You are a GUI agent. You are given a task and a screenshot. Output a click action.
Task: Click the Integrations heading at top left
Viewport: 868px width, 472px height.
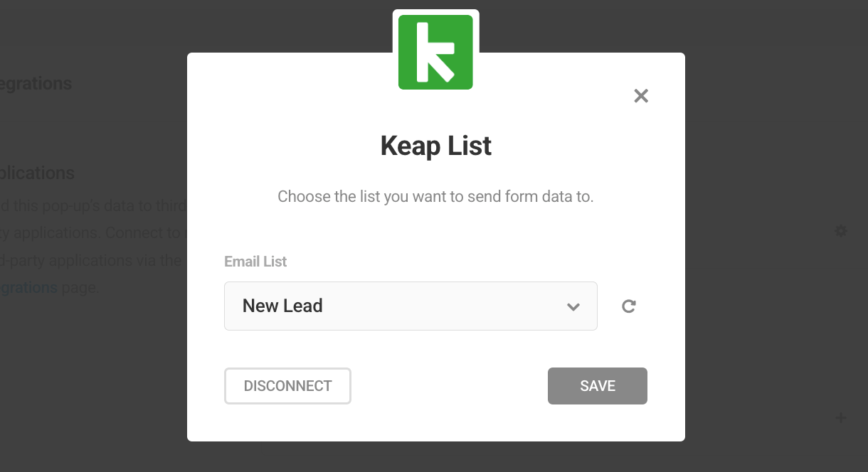tap(36, 83)
